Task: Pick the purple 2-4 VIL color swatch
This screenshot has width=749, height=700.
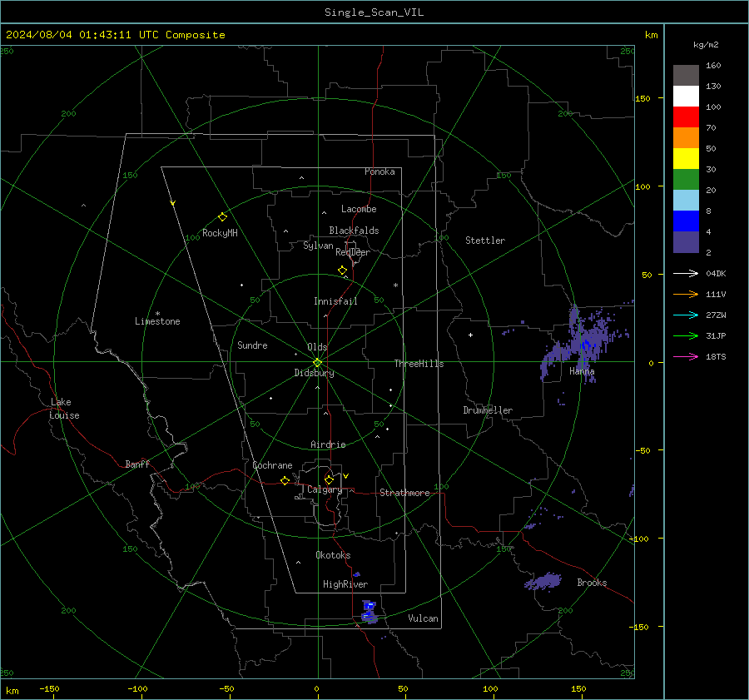Action: (686, 241)
